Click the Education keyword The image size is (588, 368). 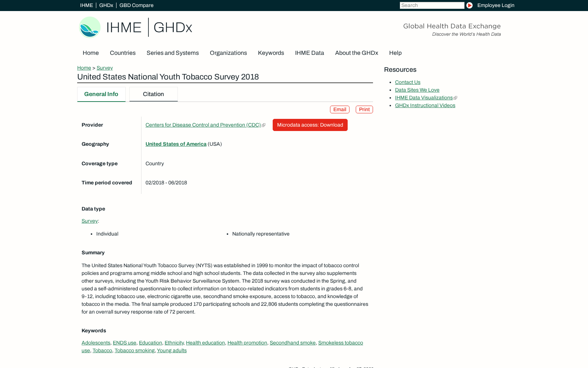(x=150, y=343)
